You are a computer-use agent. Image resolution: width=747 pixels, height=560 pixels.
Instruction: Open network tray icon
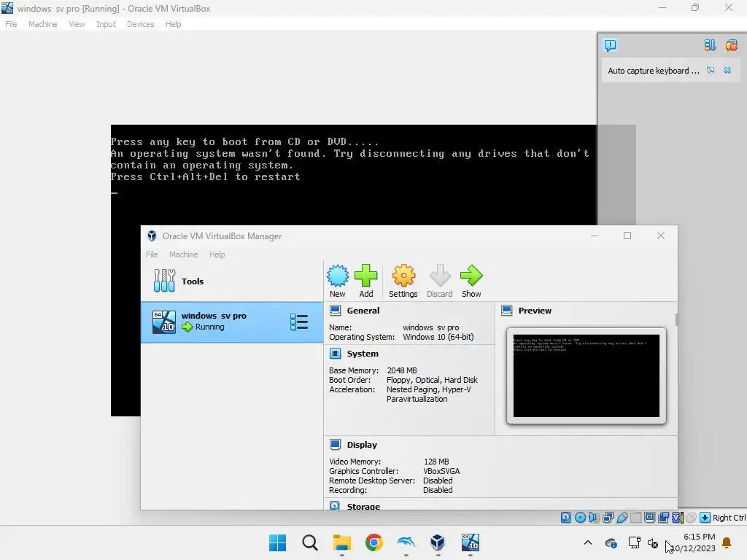pyautogui.click(x=634, y=542)
